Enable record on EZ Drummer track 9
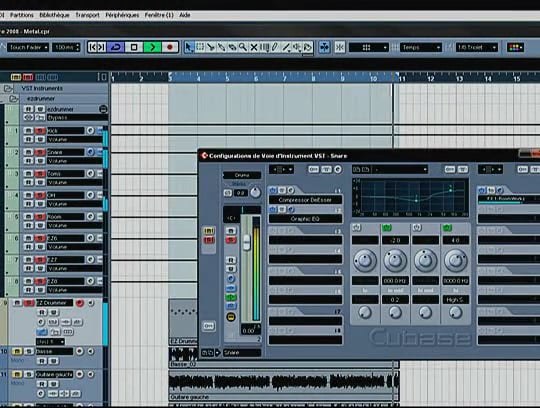This screenshot has height=408, width=540. [x=80, y=303]
